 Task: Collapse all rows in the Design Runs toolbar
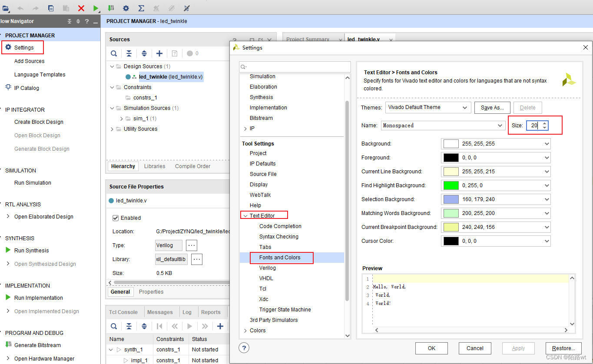[129, 326]
